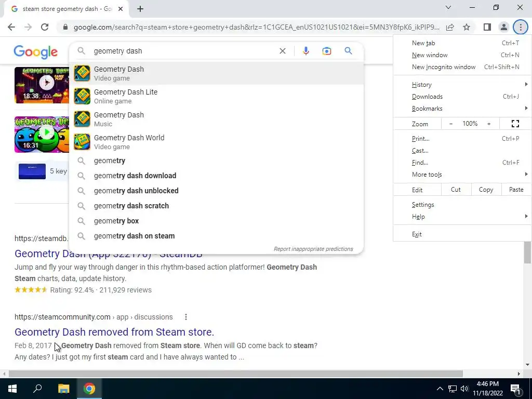Click the share page icon in address bar

450,27
